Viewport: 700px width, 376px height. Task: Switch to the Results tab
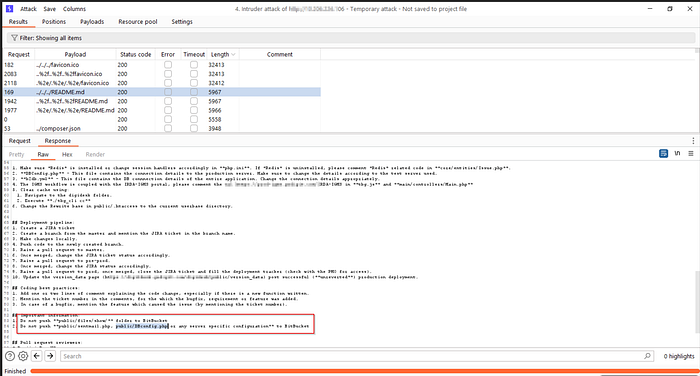point(18,21)
